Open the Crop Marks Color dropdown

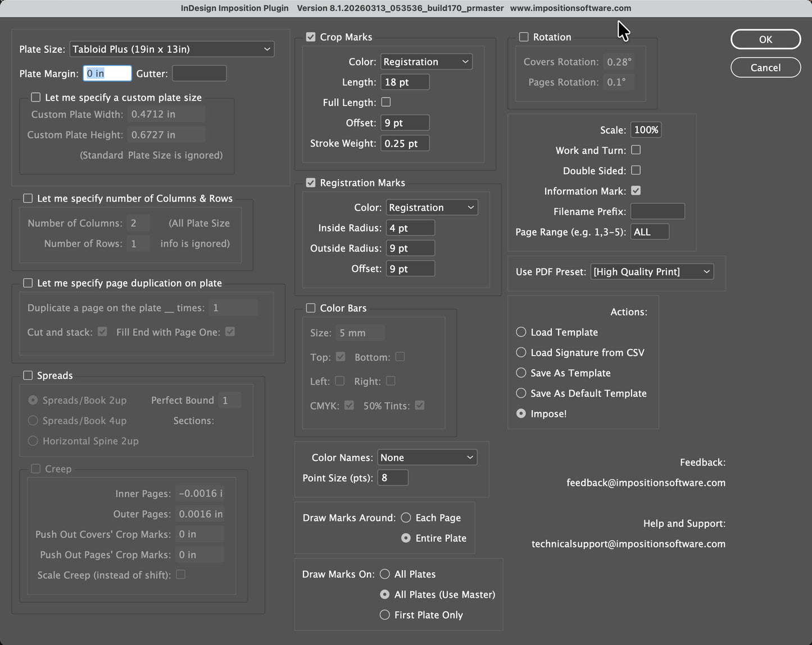tap(426, 62)
